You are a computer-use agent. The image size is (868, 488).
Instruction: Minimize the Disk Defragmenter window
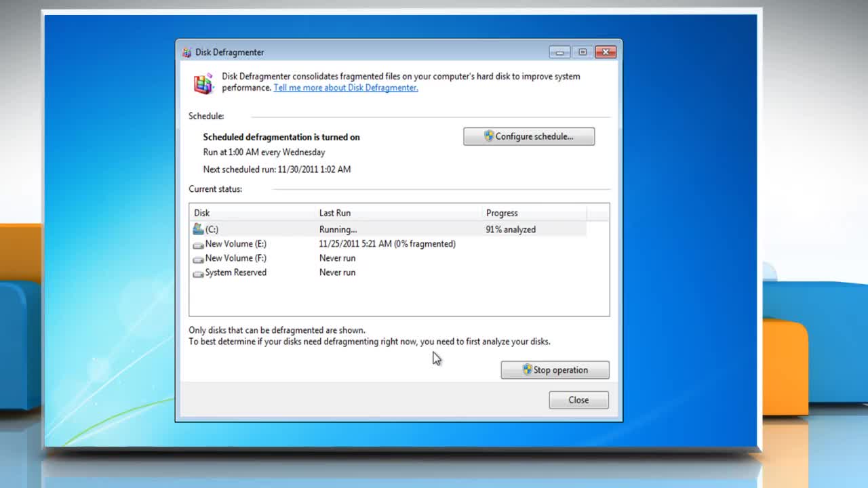559,52
